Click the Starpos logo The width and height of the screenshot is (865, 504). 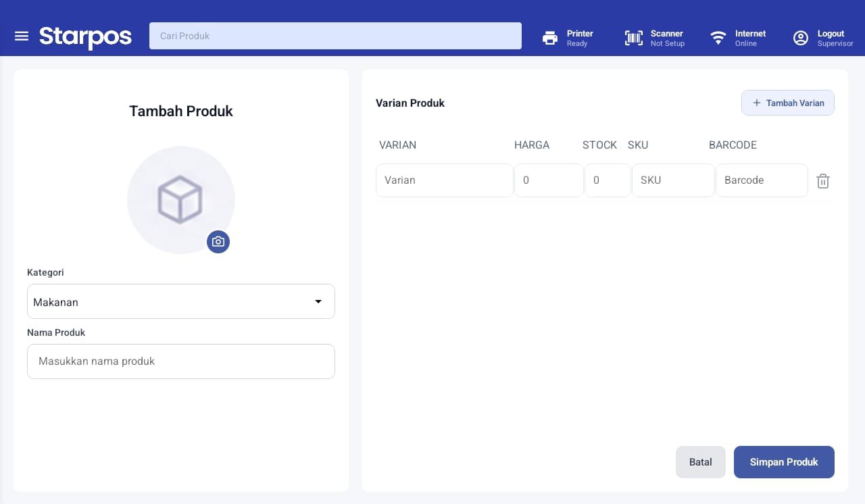[x=85, y=37]
